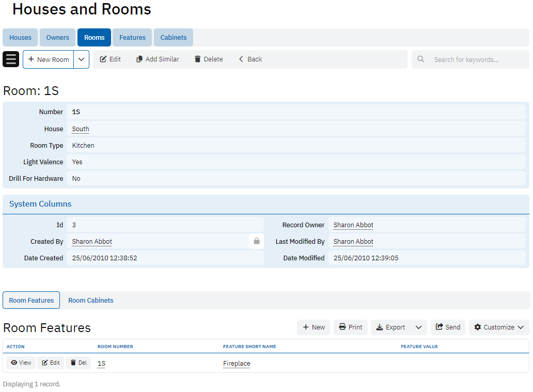This screenshot has height=392, width=533.
Task: Click the Edit record toolbar button
Action: (x=110, y=59)
